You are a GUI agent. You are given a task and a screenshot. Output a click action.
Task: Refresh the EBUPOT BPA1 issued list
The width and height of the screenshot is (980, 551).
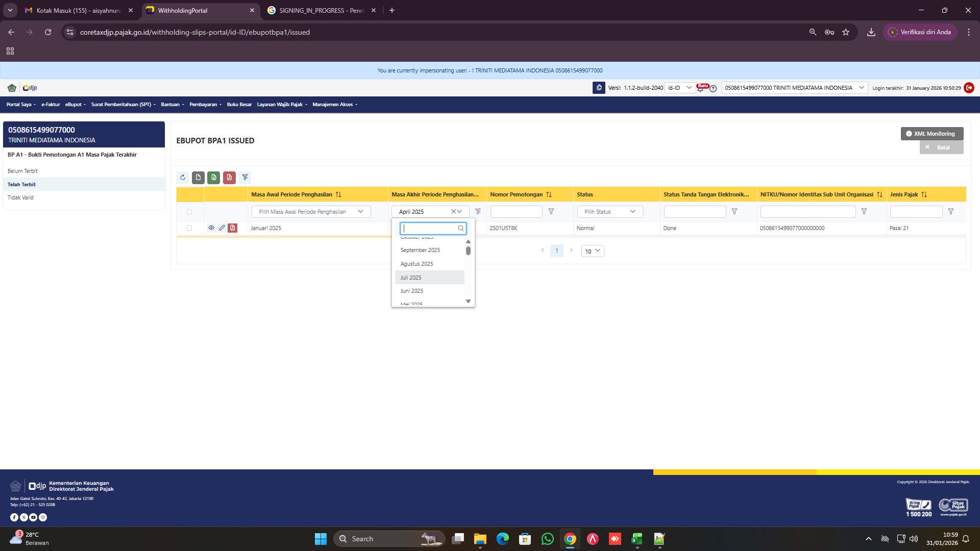point(183,178)
